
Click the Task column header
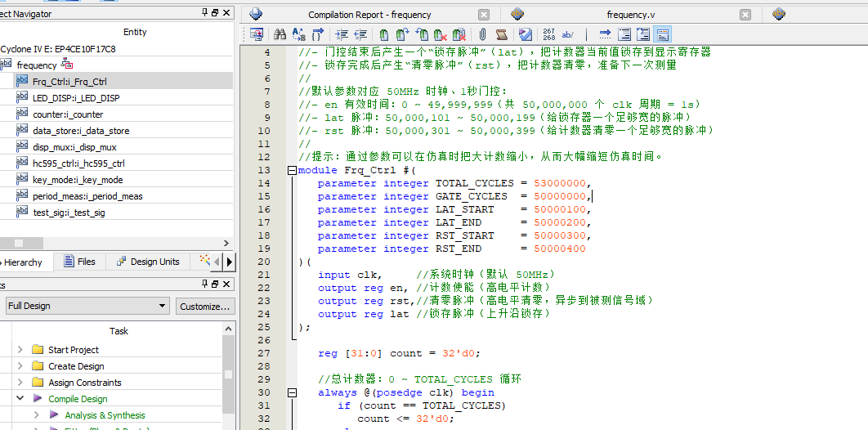[x=119, y=331]
